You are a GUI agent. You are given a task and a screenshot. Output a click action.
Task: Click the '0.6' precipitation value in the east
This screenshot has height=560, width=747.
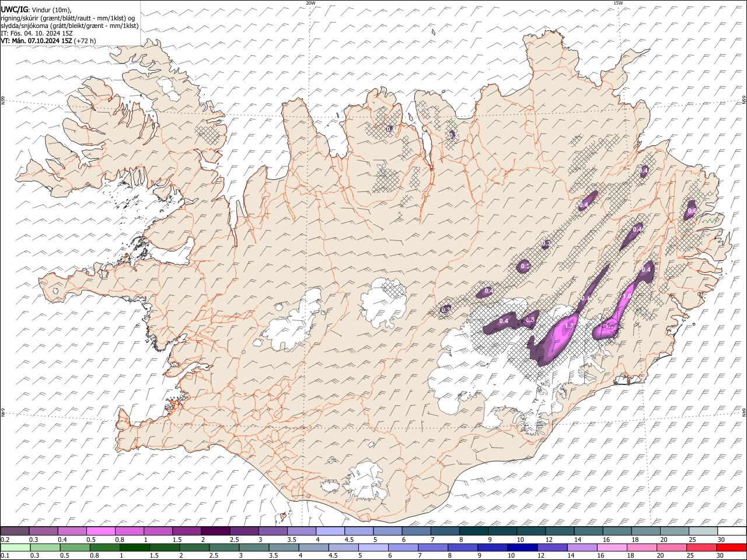[x=692, y=211]
